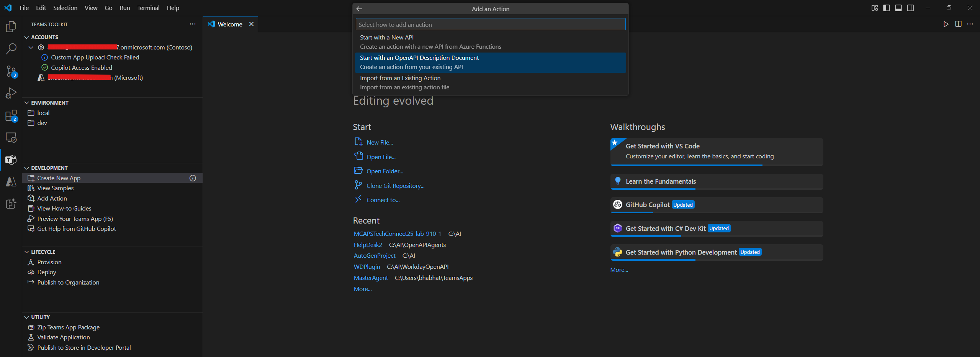Open Extensions view with badge 2

click(x=11, y=115)
